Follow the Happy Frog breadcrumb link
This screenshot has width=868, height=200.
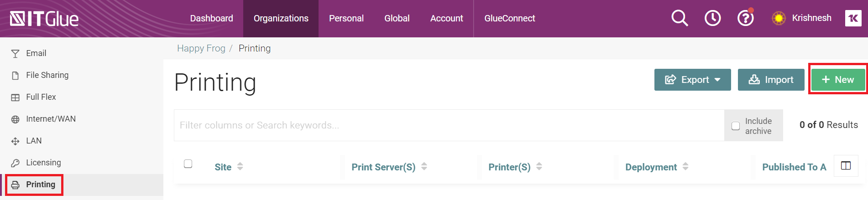(201, 48)
